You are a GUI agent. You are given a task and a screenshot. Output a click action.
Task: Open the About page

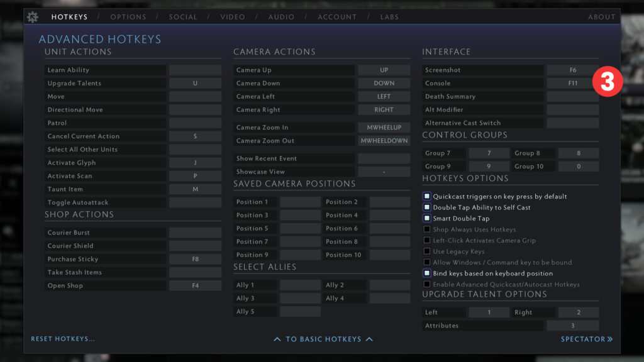tap(601, 17)
